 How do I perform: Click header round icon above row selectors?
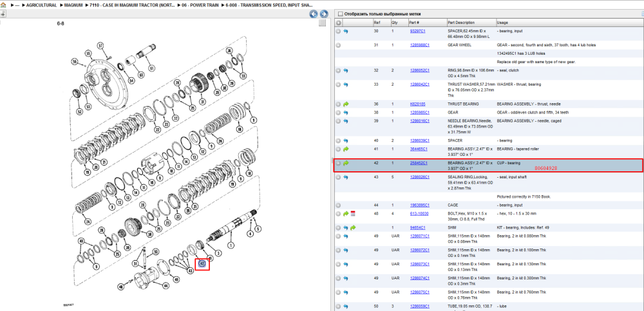(339, 23)
